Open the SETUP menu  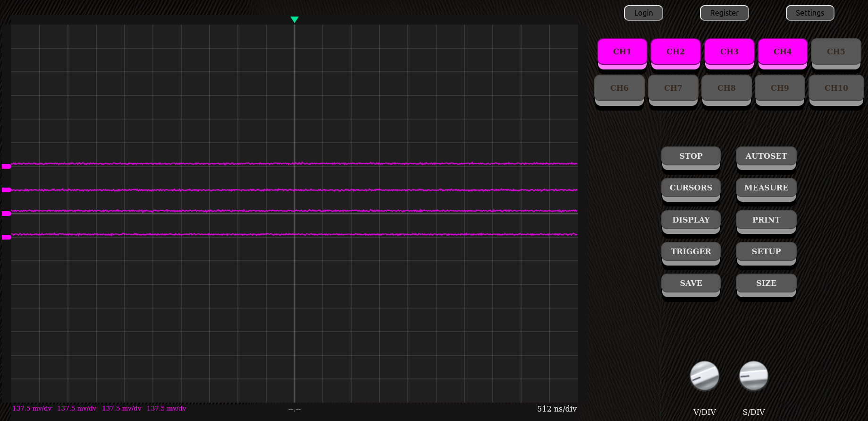pyautogui.click(x=766, y=251)
